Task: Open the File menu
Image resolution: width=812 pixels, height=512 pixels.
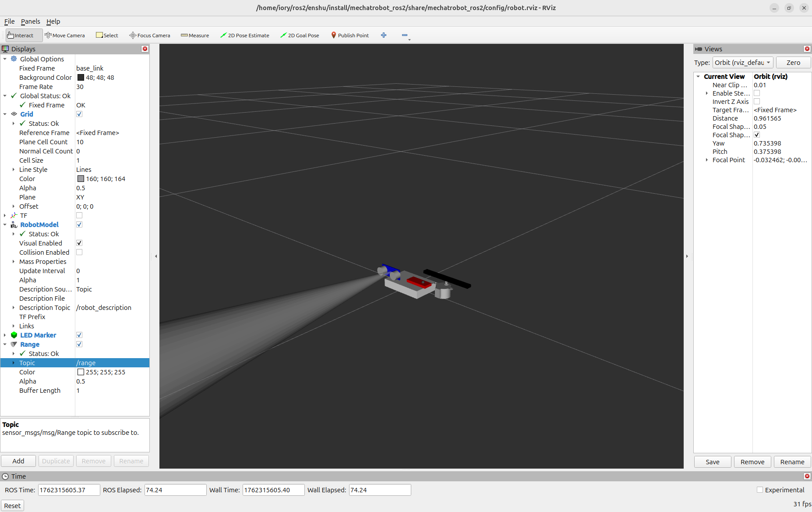Action: pos(9,21)
